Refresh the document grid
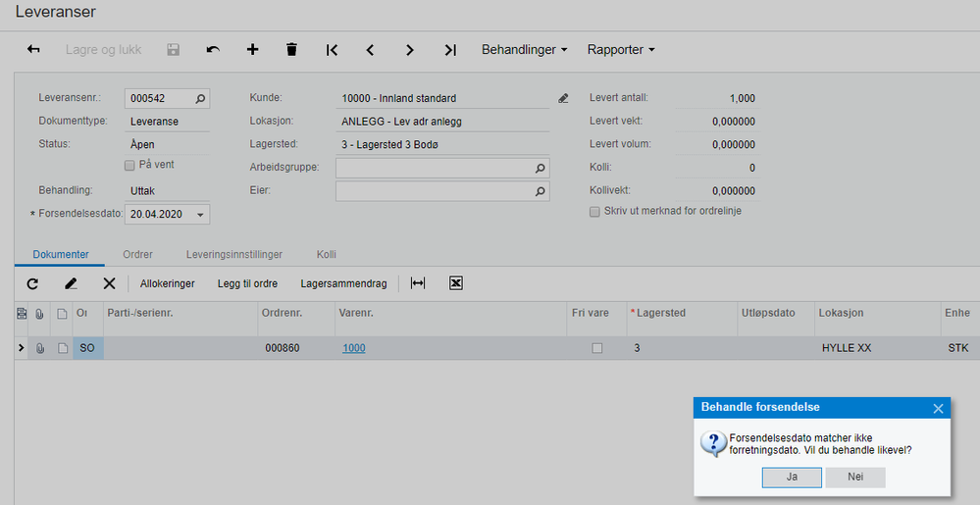Viewport: 980px width, 505px height. pyautogui.click(x=32, y=283)
